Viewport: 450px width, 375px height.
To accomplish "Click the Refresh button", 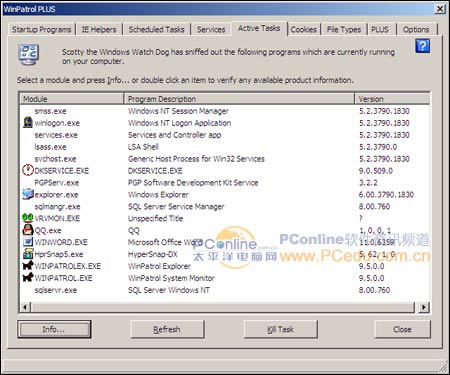I will click(167, 329).
